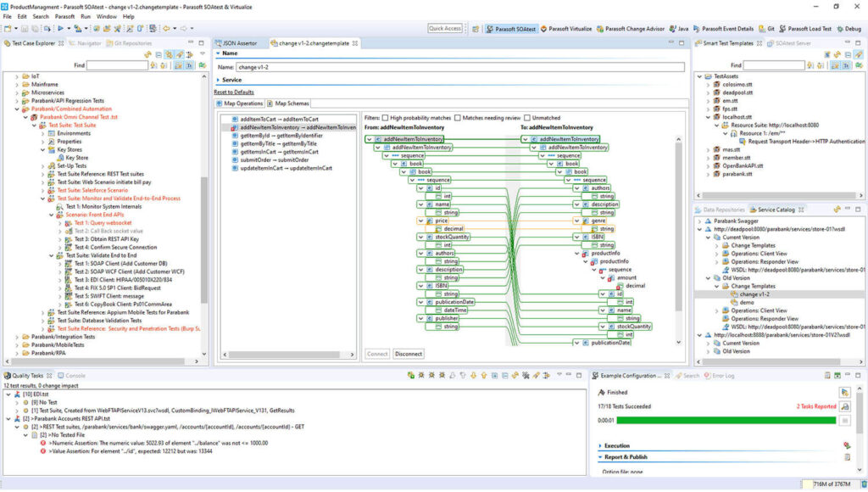Screen dimensions: 868x492
Task: Switch to the JSON Assertor tab
Action: (236, 43)
